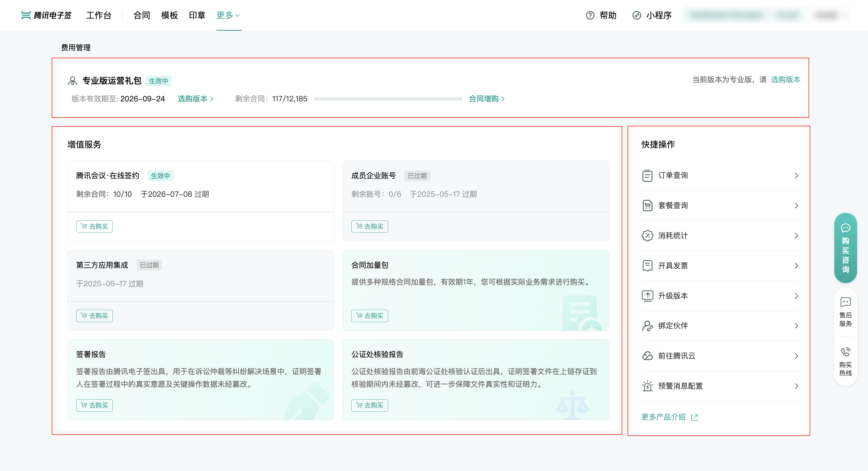Click the 开具发票 invoice icon
Image resolution: width=868 pixels, height=471 pixels.
[647, 266]
